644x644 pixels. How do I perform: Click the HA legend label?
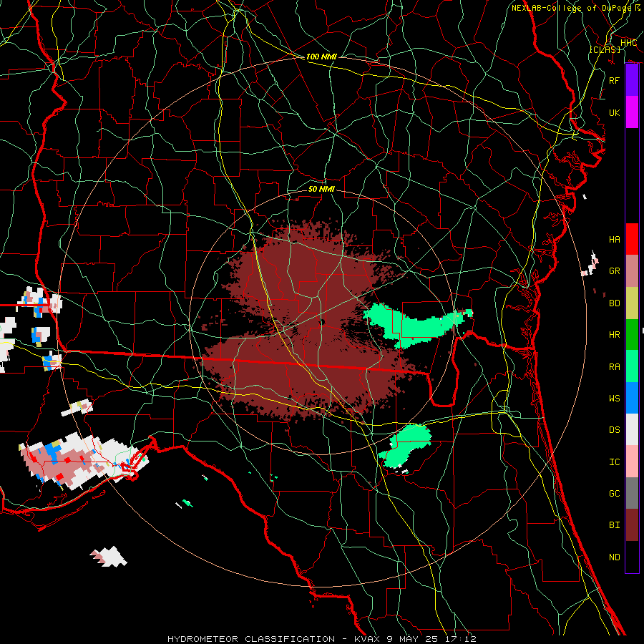[x=615, y=239]
